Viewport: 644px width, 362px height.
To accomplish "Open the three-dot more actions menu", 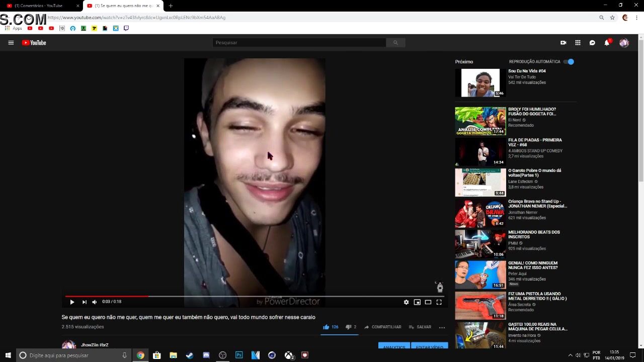I will 442,327.
